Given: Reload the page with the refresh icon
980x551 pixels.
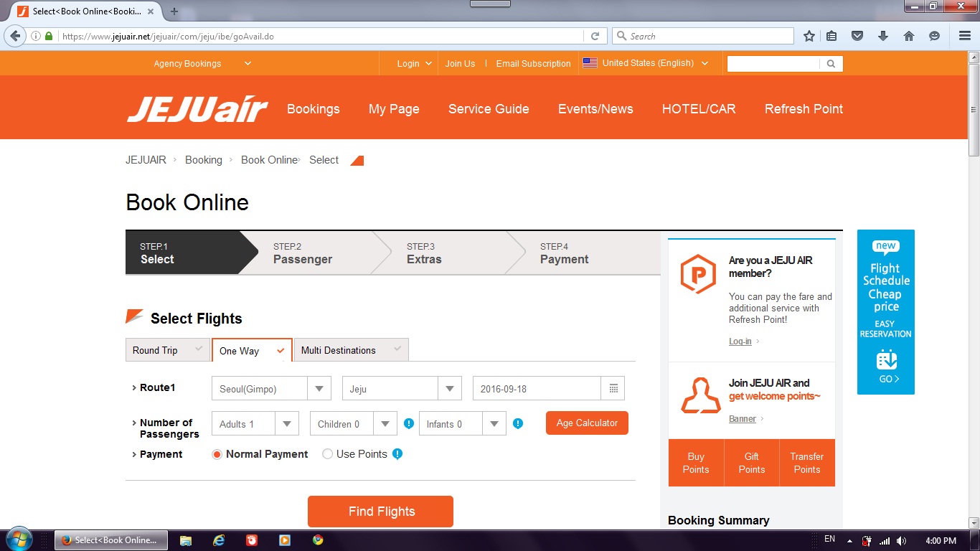Looking at the screenshot, I should (x=595, y=36).
